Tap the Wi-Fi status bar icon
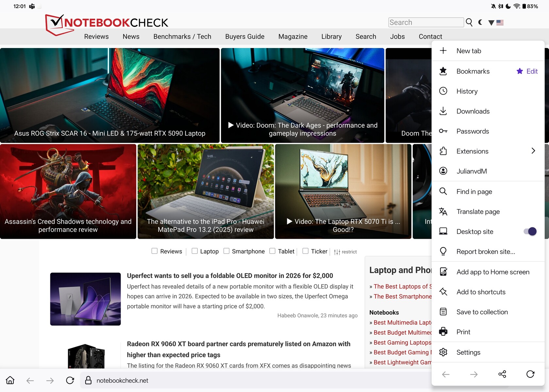Image resolution: width=549 pixels, height=392 pixels. [517, 6]
